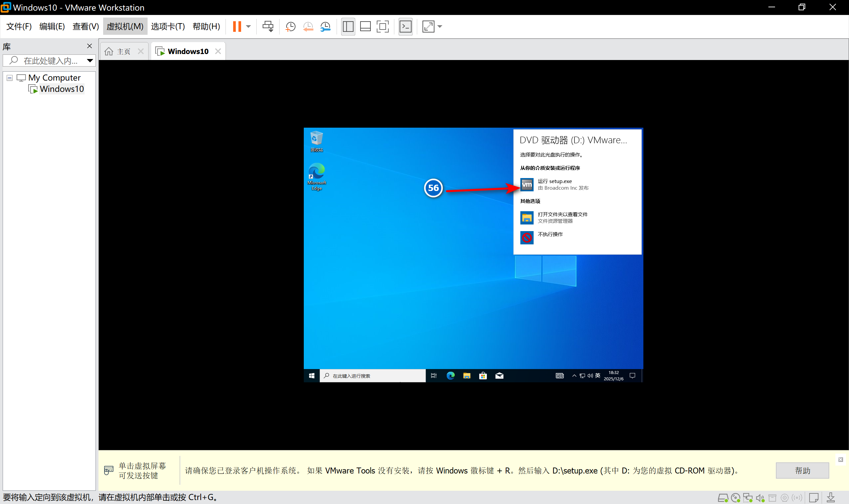Expand the stretch guest dropdown arrow
The height and width of the screenshot is (504, 849).
pyautogui.click(x=440, y=27)
